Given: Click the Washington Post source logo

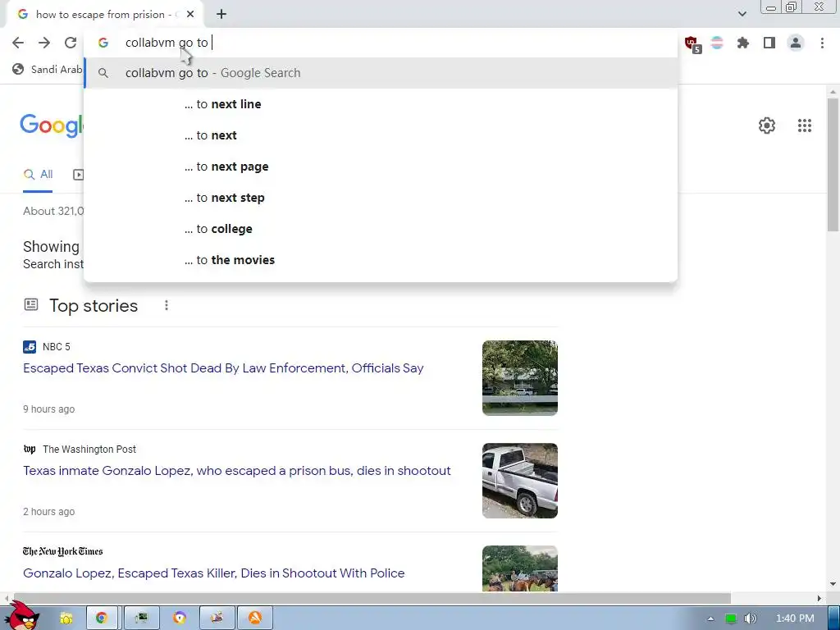Looking at the screenshot, I should click(x=30, y=450).
